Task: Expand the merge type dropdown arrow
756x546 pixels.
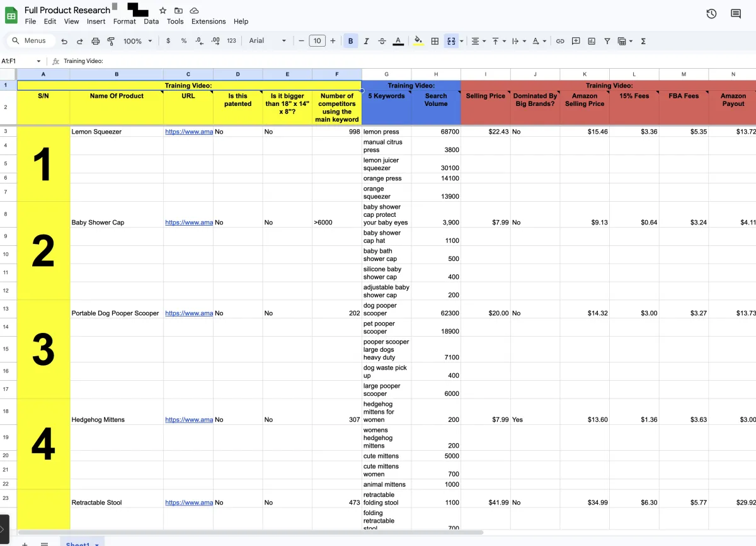Action: tap(462, 41)
